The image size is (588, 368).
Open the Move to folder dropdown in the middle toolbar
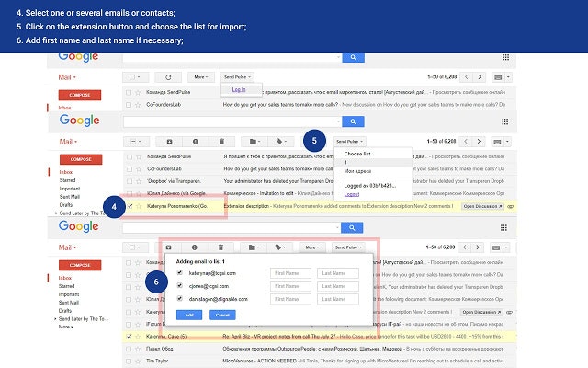255,142
